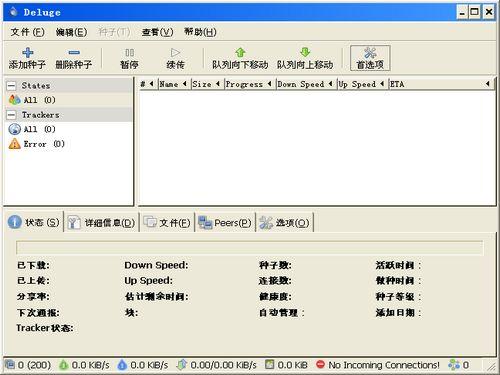Click the DHT nodes icon in status bar
Image resolution: width=500 pixels, height=375 pixels.
454,365
